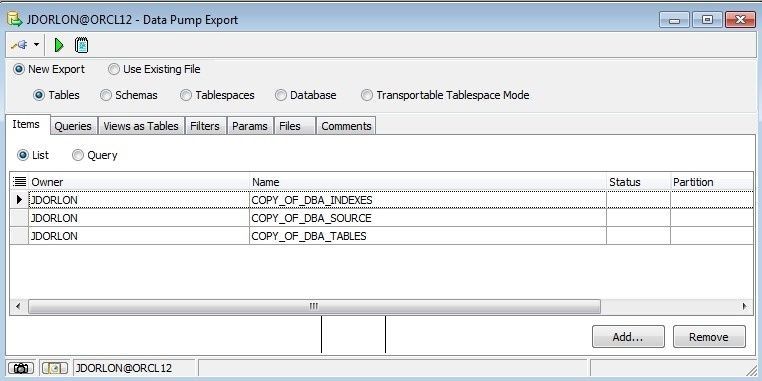Select the Query radio button
The image size is (762, 381).
click(95, 156)
